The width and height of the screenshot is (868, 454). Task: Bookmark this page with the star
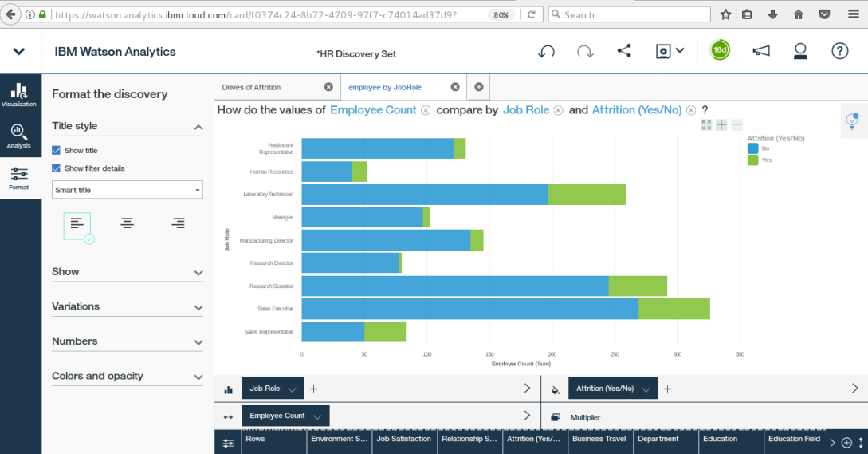pos(726,14)
